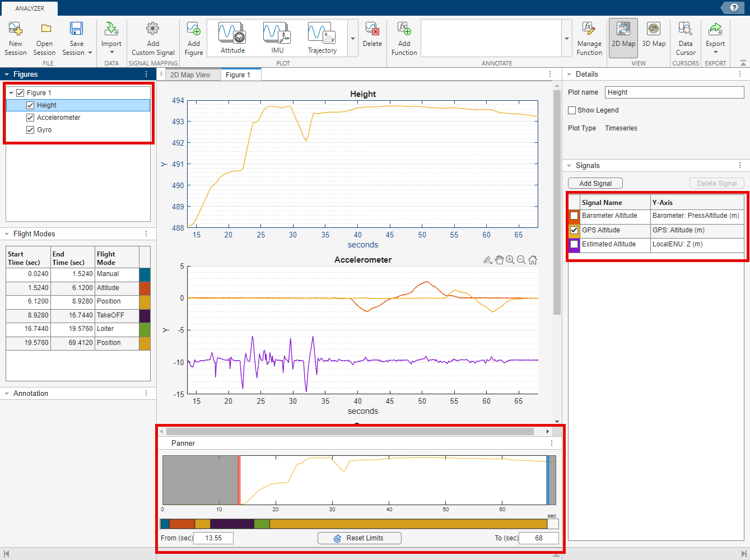Open Signals panel options menu
The image size is (750, 560).
pos(740,166)
